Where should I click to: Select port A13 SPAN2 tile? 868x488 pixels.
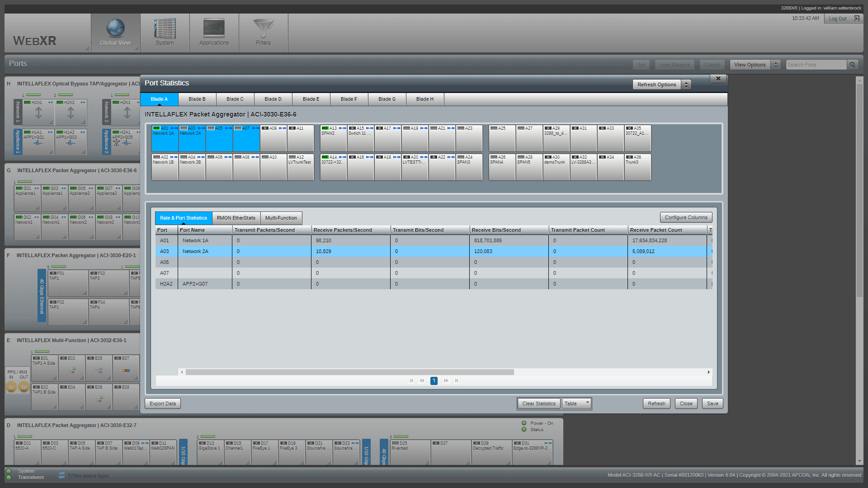pyautogui.click(x=334, y=138)
